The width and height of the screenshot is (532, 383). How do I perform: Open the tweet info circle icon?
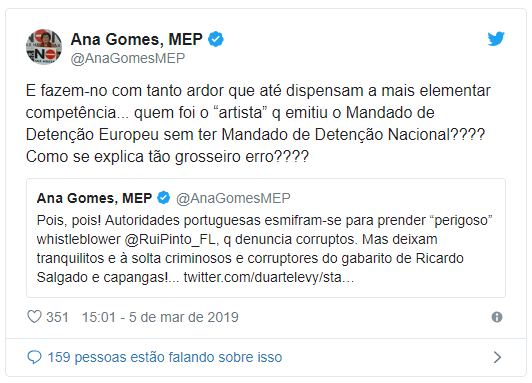tap(497, 317)
